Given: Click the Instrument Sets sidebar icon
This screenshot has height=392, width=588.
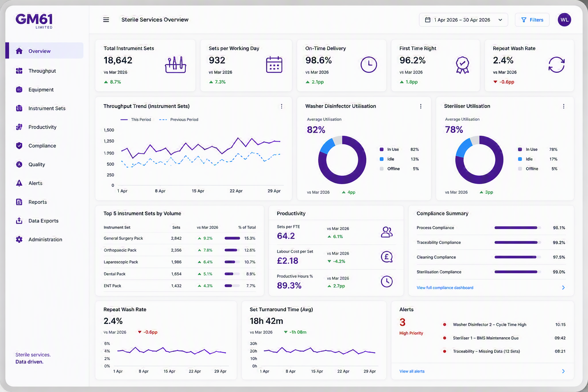Looking at the screenshot, I should (19, 108).
